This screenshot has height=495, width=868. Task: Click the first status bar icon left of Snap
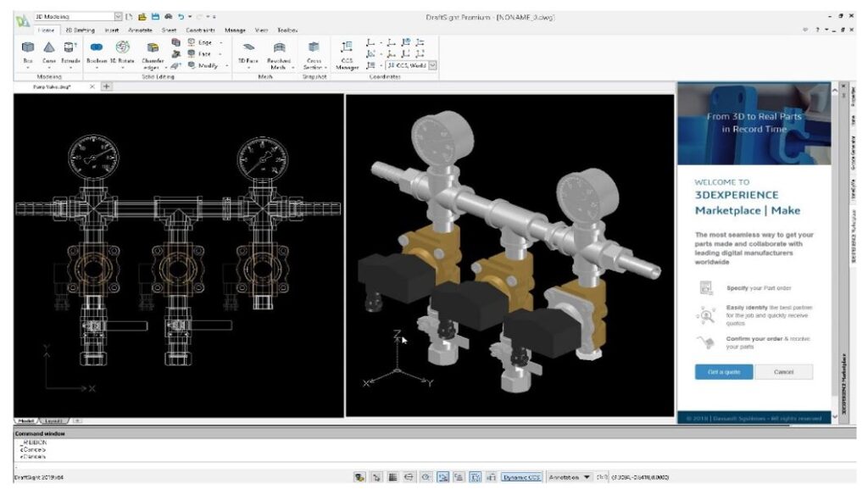[359, 476]
